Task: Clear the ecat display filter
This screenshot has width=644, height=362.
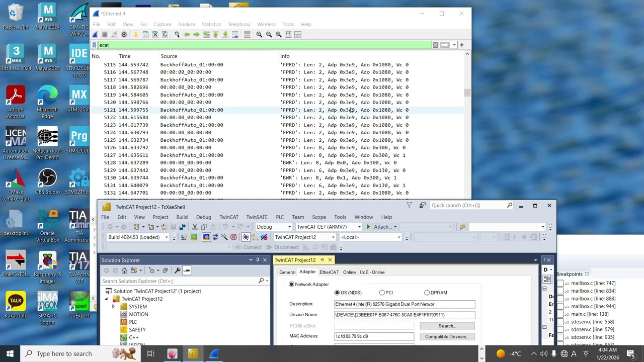Action: (435, 45)
